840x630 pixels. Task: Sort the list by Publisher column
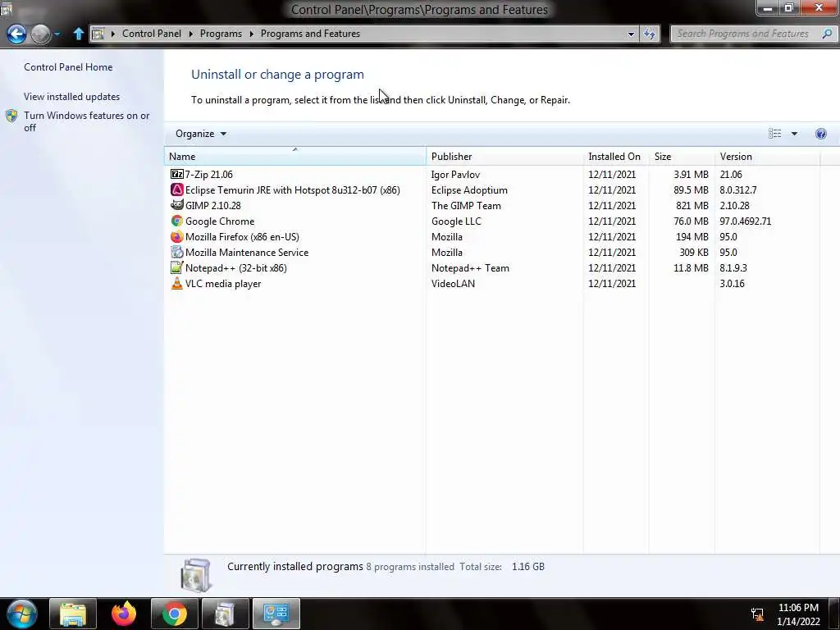504,156
